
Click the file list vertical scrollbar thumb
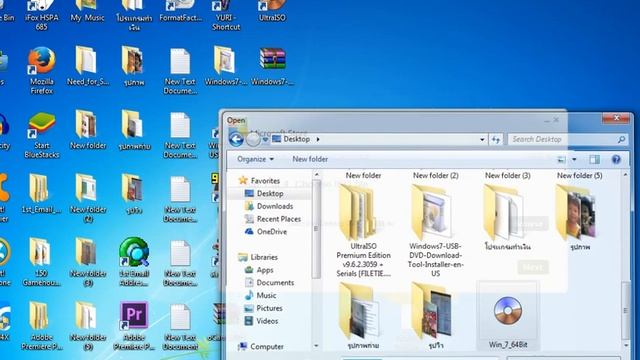625,310
